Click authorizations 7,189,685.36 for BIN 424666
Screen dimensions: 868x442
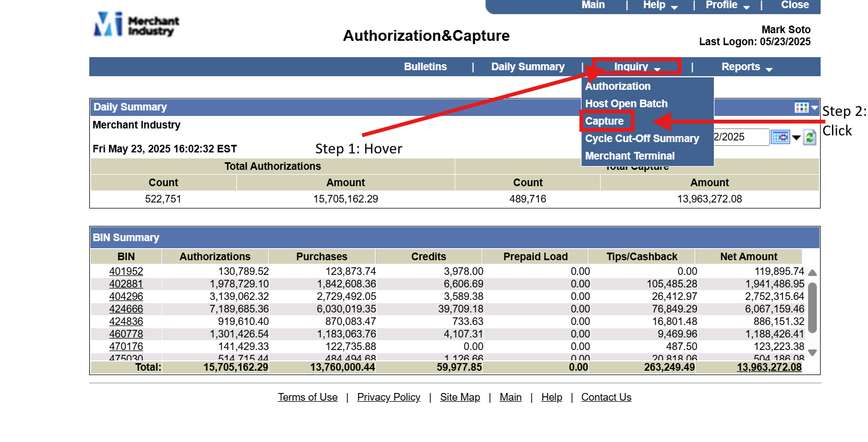pyautogui.click(x=239, y=309)
